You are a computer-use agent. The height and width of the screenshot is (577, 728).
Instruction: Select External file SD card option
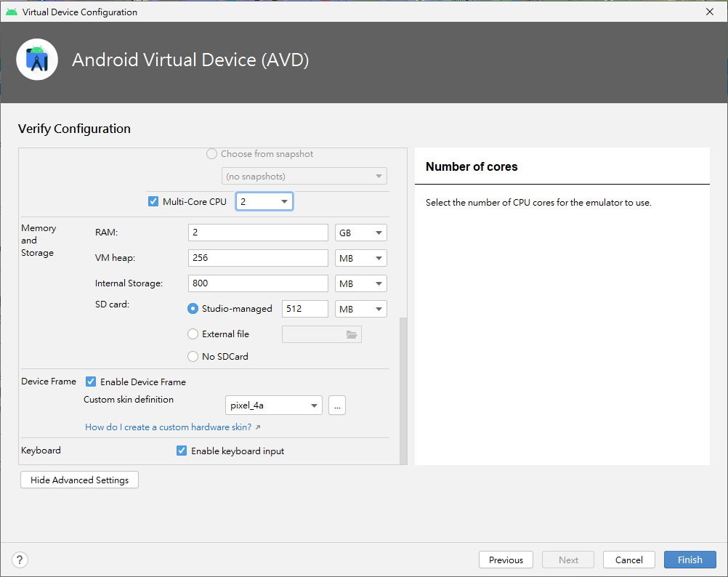click(x=193, y=334)
